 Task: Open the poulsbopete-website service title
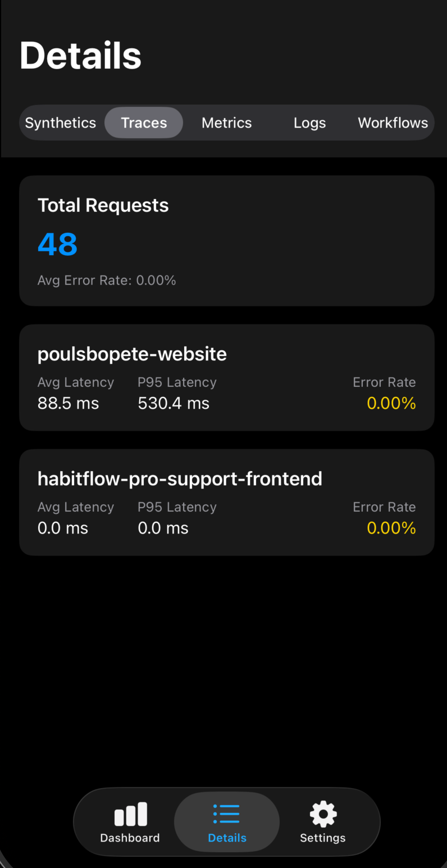pyautogui.click(x=132, y=354)
